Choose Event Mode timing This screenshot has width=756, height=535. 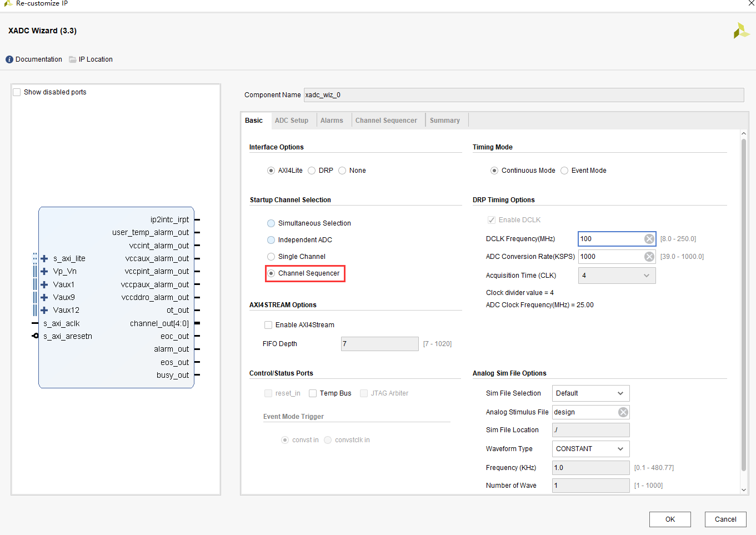564,171
